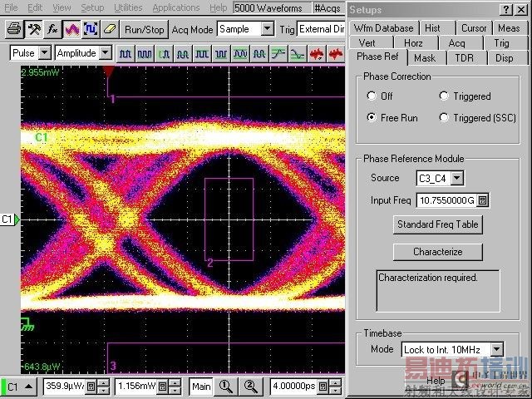Viewport: 532px width, 399px height.
Task: Open the Pulse measurement type dropdown
Action: click(x=44, y=53)
